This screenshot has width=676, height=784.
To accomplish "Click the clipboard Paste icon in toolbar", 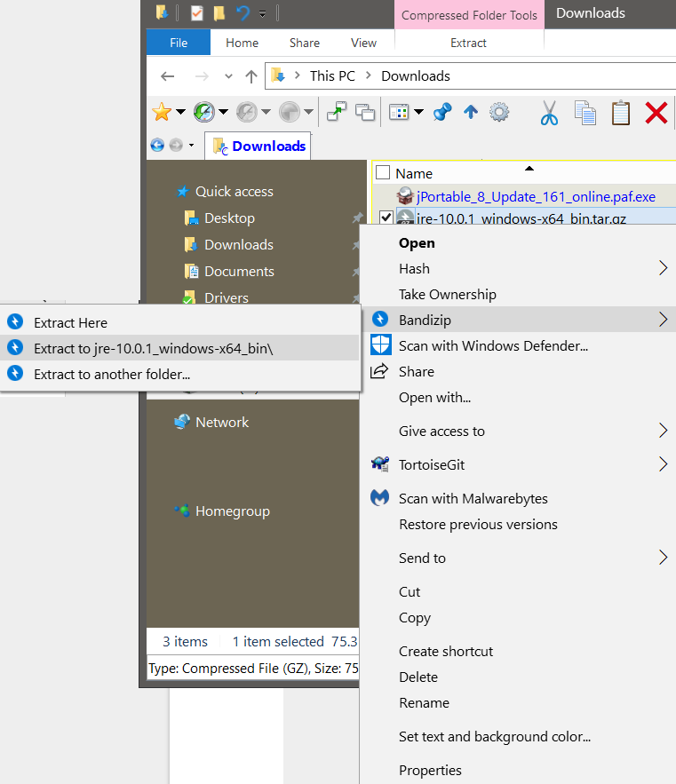I will tap(620, 113).
